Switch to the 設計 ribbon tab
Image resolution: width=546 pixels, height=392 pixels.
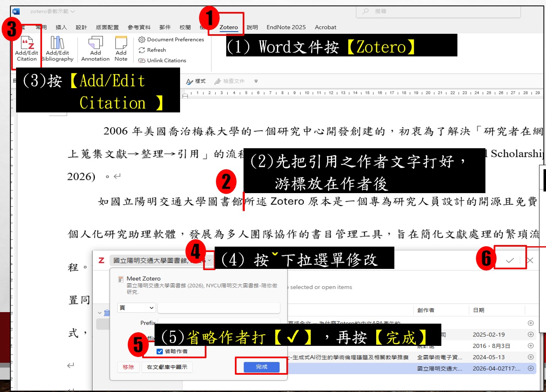point(81,27)
